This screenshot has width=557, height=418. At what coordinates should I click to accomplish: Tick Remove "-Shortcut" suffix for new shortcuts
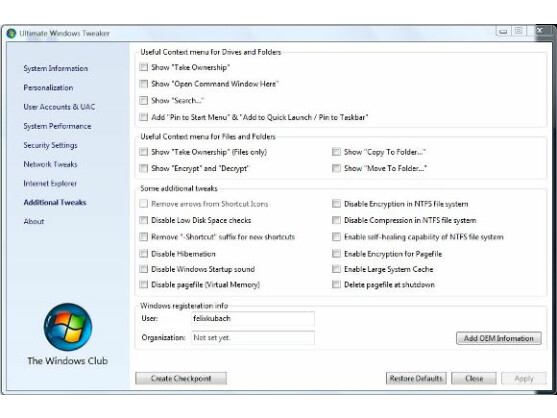144,237
